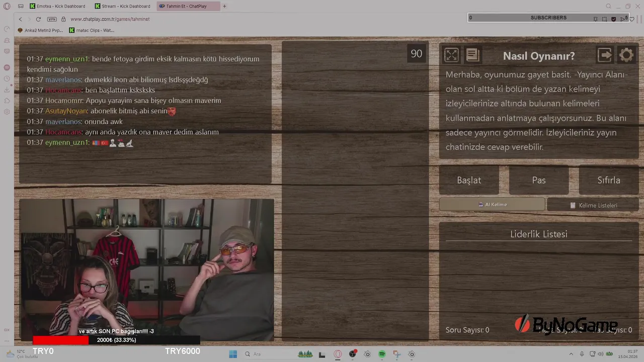Click the Nasıl Oynanır? title
This screenshot has width=644, height=362.
pyautogui.click(x=539, y=56)
